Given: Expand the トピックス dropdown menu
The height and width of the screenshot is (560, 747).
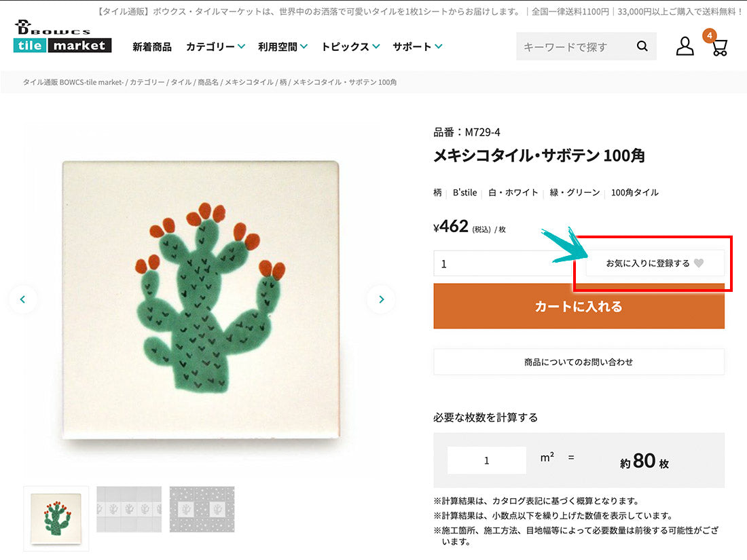Looking at the screenshot, I should click(x=350, y=47).
